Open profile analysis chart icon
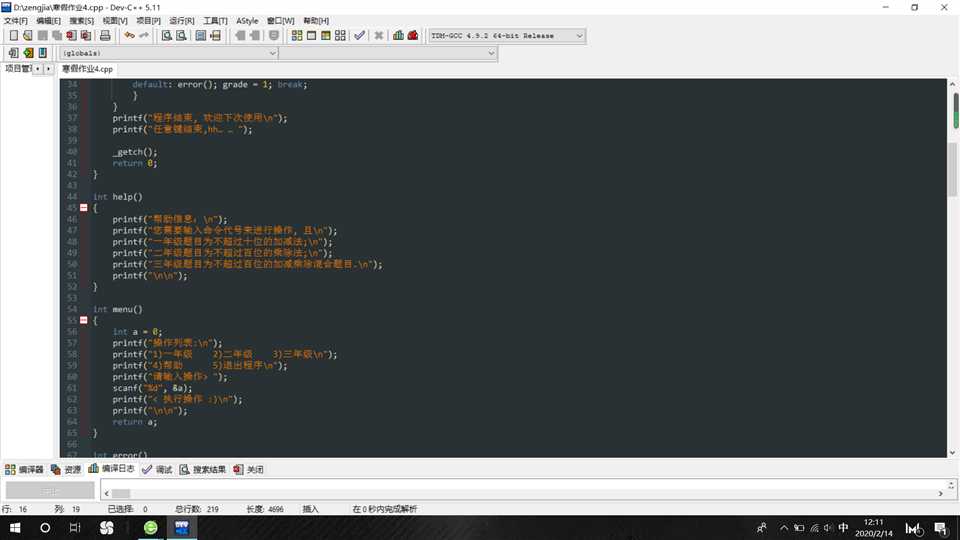960x540 pixels. tap(399, 36)
